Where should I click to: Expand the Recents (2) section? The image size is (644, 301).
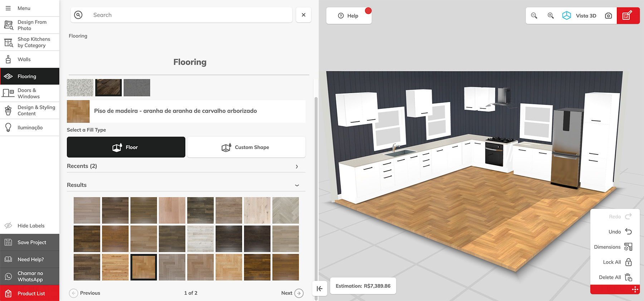(186, 166)
